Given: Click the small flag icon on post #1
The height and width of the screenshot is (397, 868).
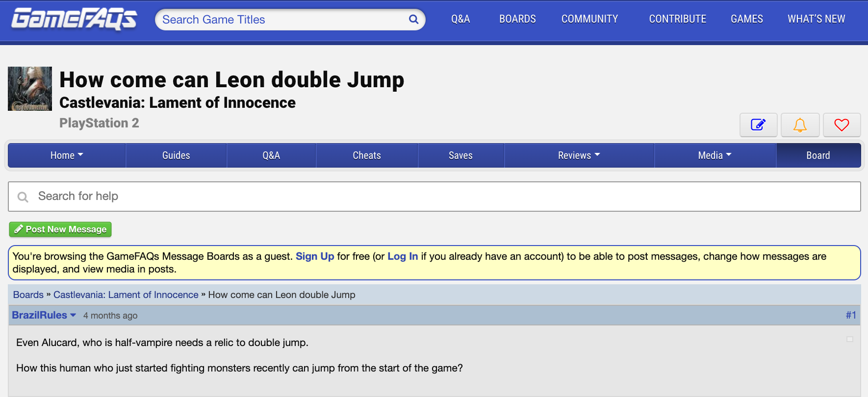Looking at the screenshot, I should (x=850, y=339).
